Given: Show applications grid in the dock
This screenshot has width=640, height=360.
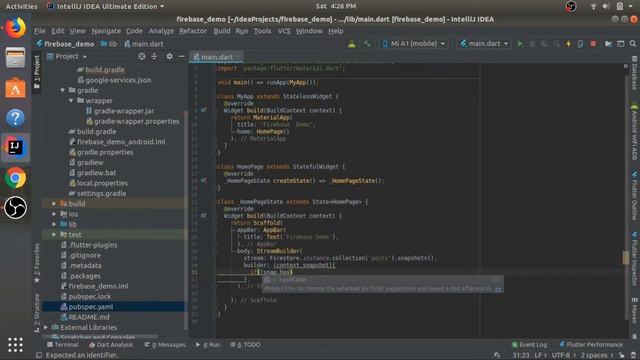Looking at the screenshot, I should click(16, 345).
